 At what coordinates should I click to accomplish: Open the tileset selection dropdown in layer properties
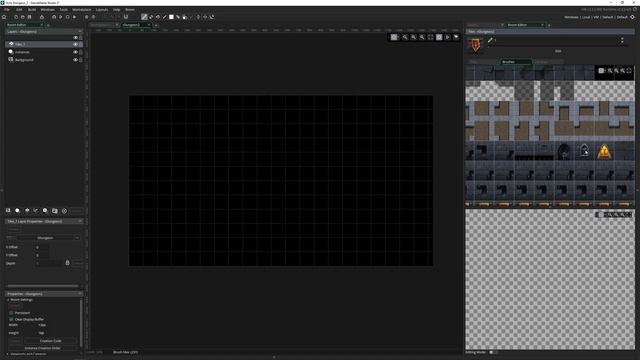[48, 238]
